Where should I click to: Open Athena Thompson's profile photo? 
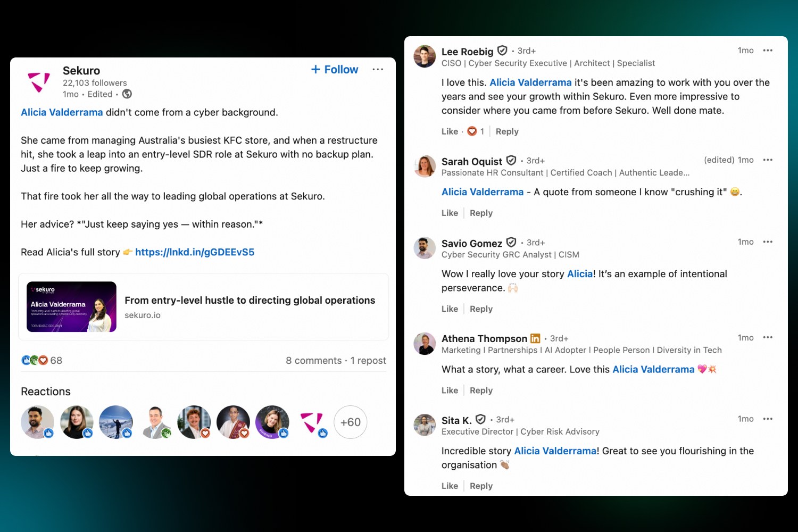pyautogui.click(x=425, y=344)
